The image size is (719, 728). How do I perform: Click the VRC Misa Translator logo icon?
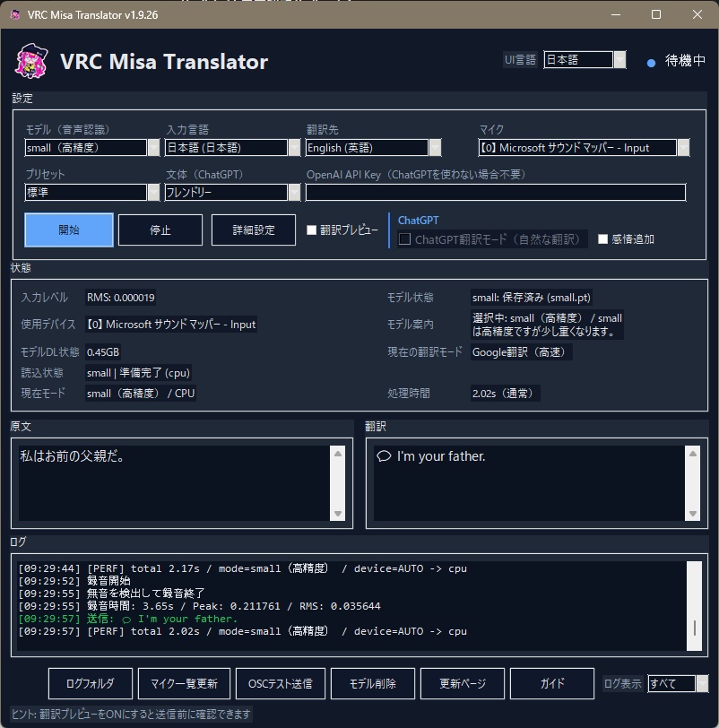[31, 60]
